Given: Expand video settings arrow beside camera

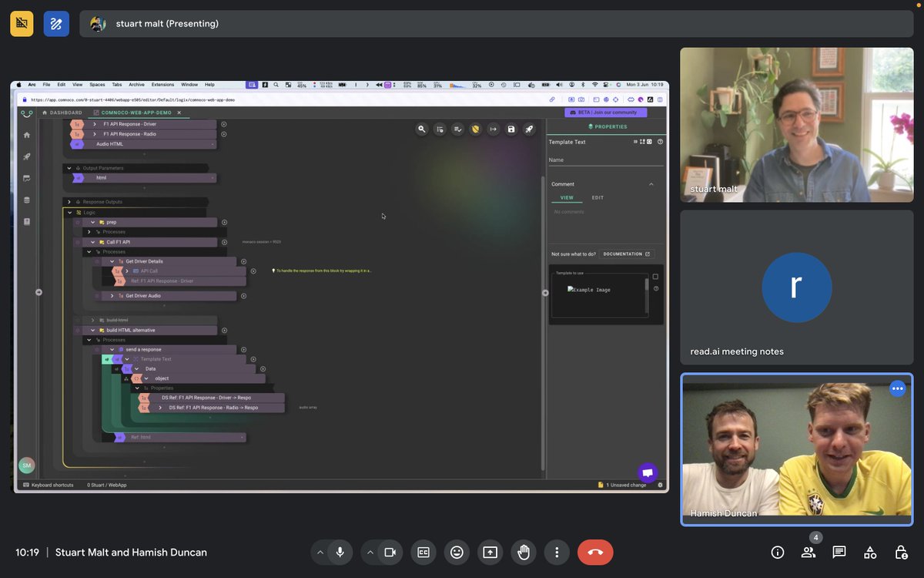Looking at the screenshot, I should pyautogui.click(x=370, y=552).
